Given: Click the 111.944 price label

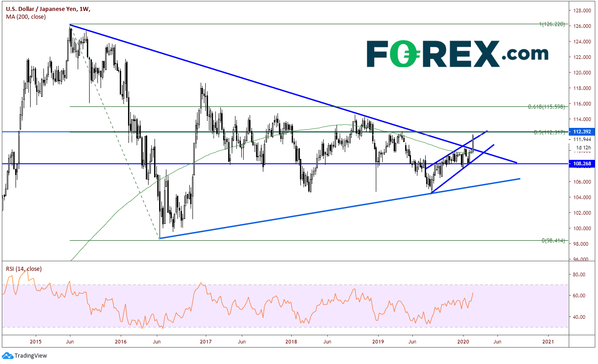Looking at the screenshot, I should click(x=582, y=139).
